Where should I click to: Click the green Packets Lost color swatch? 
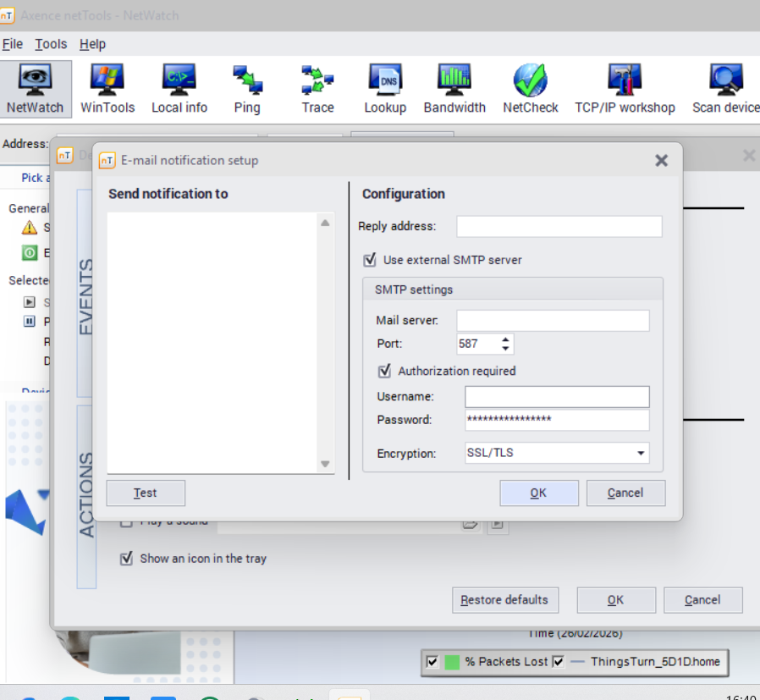coord(452,662)
